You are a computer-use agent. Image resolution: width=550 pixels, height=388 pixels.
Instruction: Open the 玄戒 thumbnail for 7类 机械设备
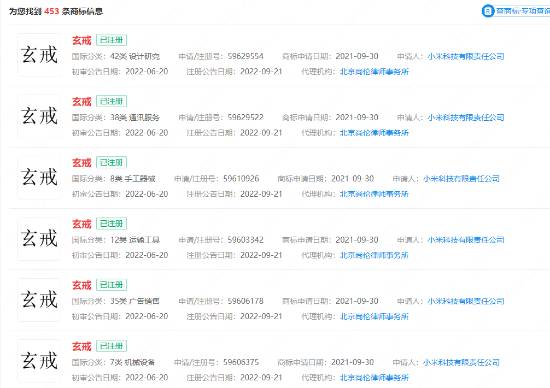click(x=39, y=361)
